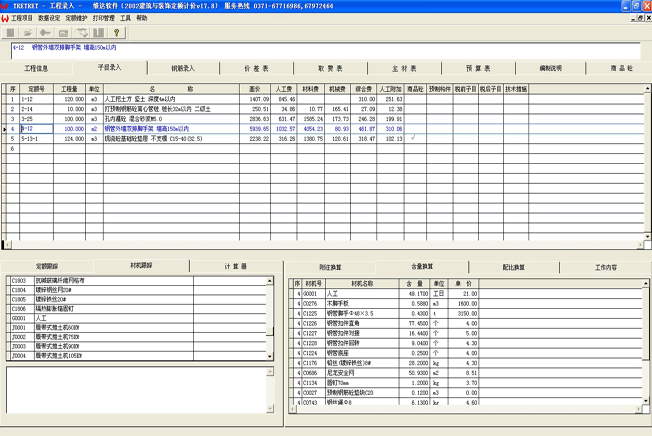Switch to the 价差表 tab
This screenshot has height=436, width=652.
coord(256,69)
